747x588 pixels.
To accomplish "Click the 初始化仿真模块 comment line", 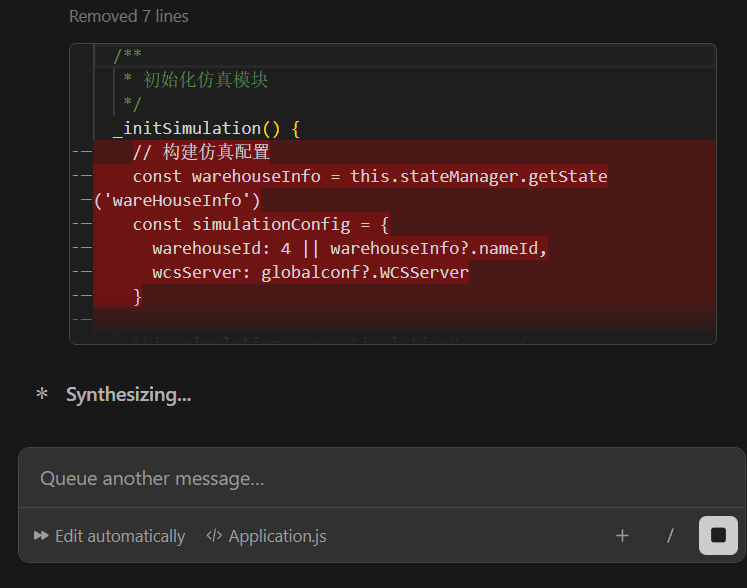I will coord(196,80).
